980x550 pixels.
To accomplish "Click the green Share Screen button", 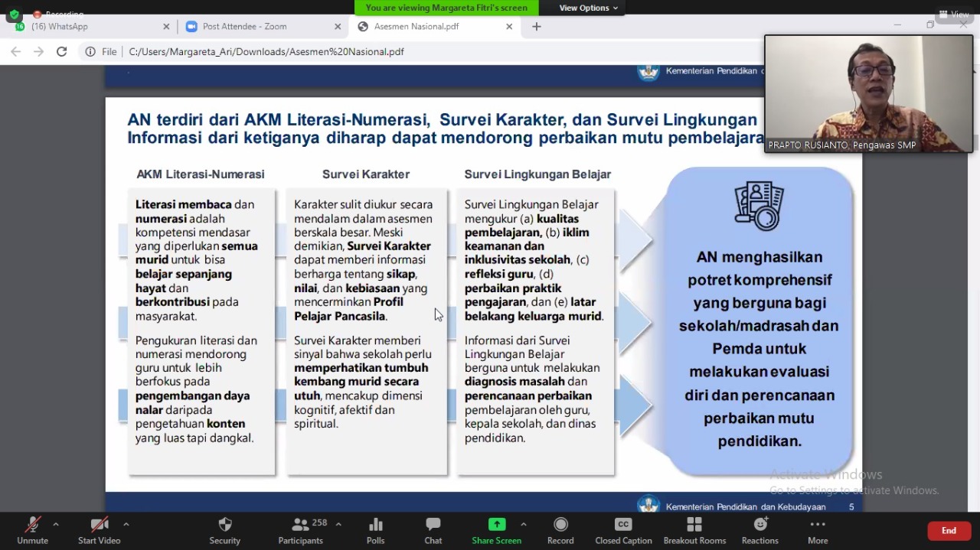I will pos(496,530).
